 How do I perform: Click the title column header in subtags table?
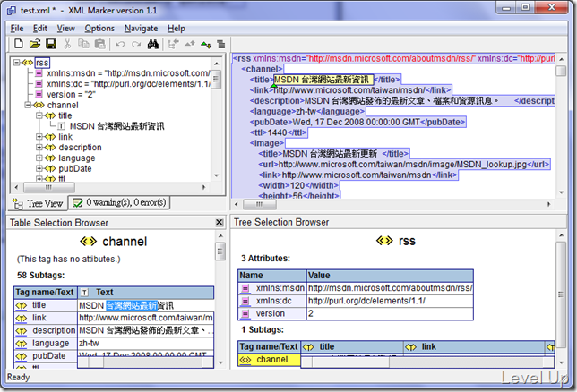tap(352, 346)
